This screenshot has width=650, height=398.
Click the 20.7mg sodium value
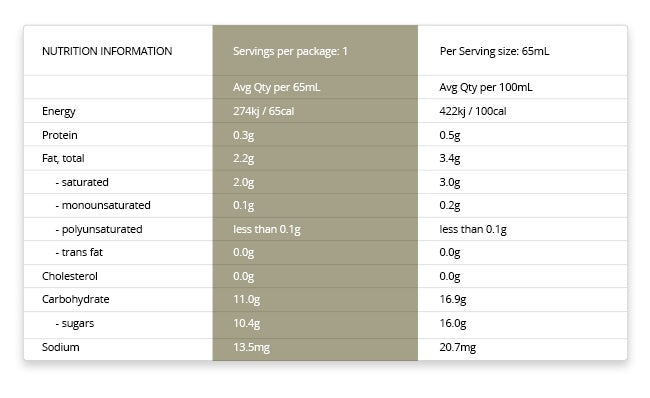pyautogui.click(x=458, y=347)
